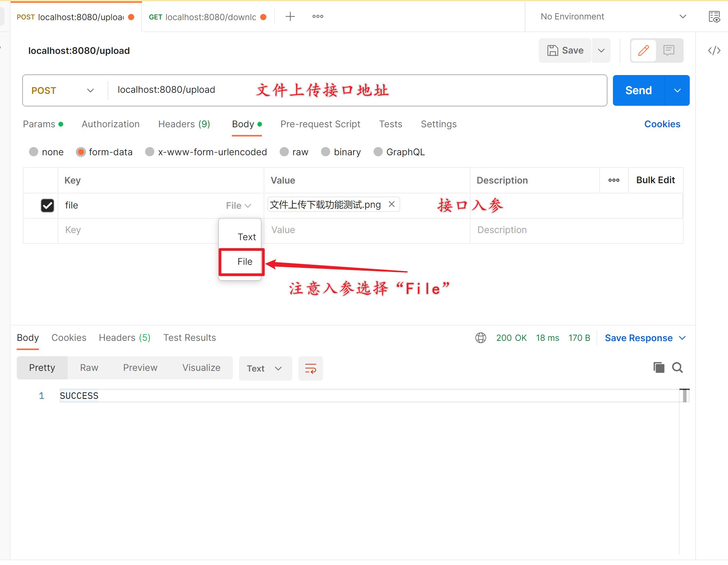The width and height of the screenshot is (728, 565).
Task: Expand the Send button options arrow
Action: 677,90
